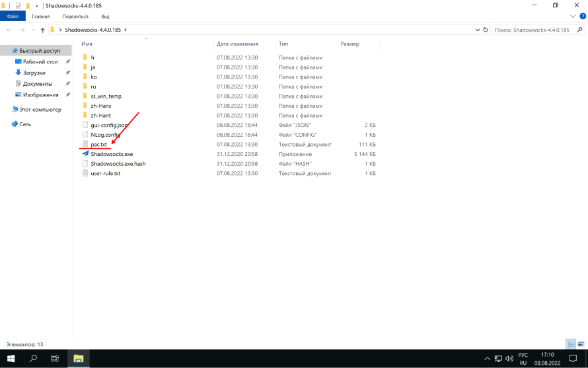The height and width of the screenshot is (368, 588).
Task: Open the РУС RU language indicator
Action: pos(523,359)
